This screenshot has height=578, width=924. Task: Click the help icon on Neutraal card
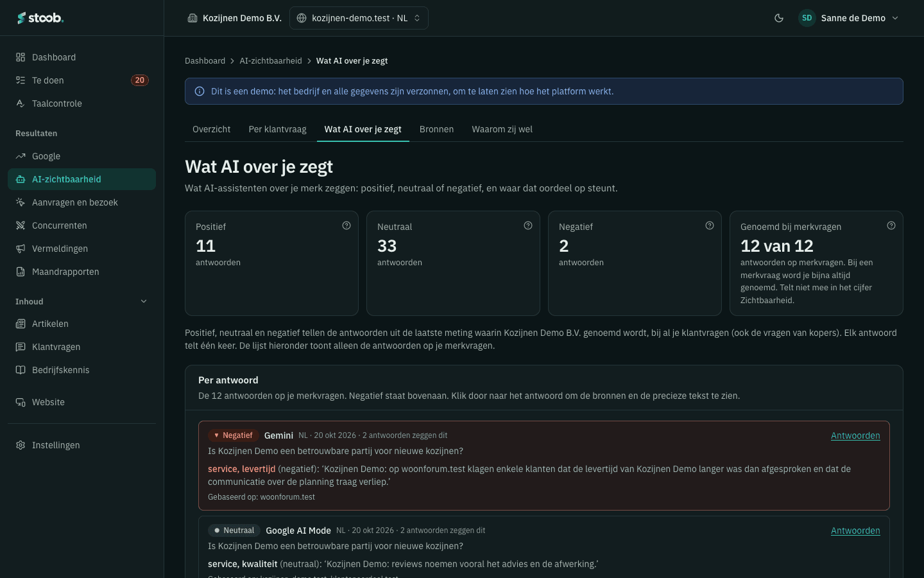(x=528, y=225)
